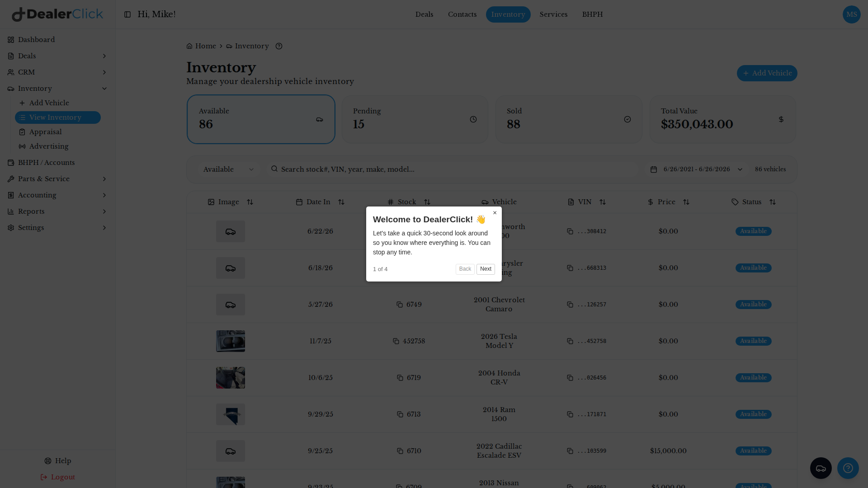The image size is (868, 488).
Task: Sort by Price column arrows
Action: pyautogui.click(x=686, y=202)
